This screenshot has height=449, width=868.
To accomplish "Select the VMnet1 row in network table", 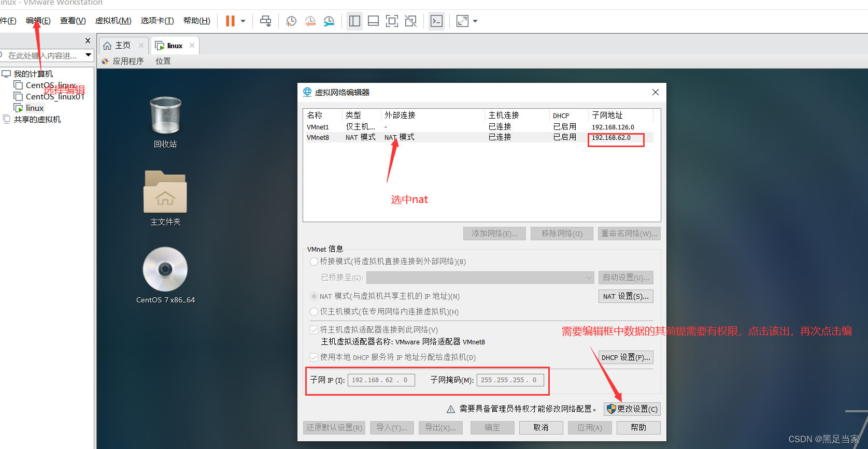I will [x=478, y=127].
